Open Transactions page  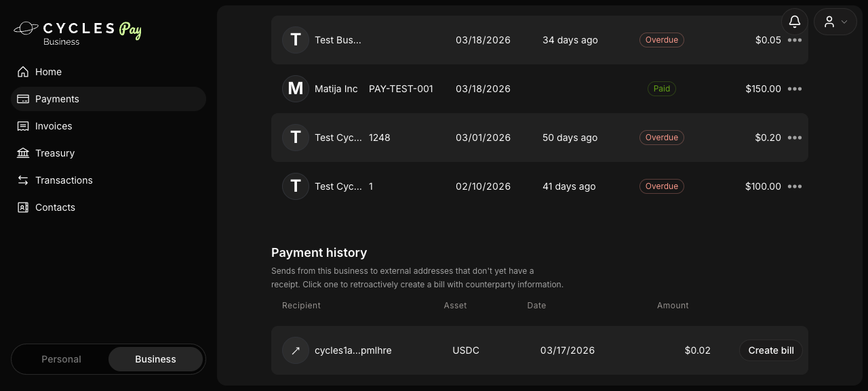click(108, 180)
